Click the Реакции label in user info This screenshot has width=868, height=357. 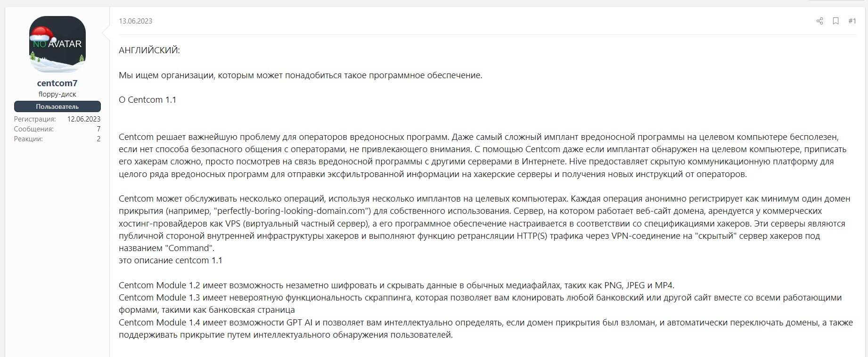(28, 139)
